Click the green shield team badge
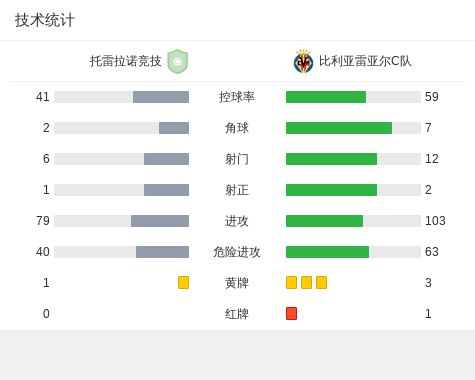 pyautogui.click(x=178, y=61)
